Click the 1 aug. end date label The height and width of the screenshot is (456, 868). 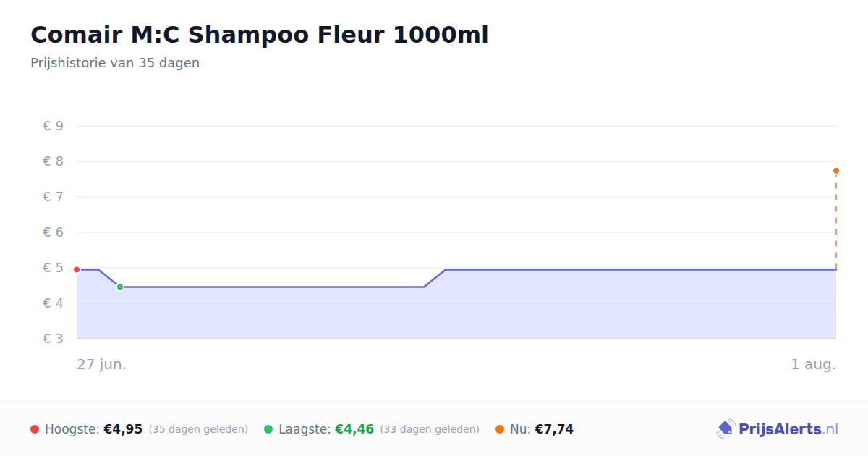(x=813, y=364)
